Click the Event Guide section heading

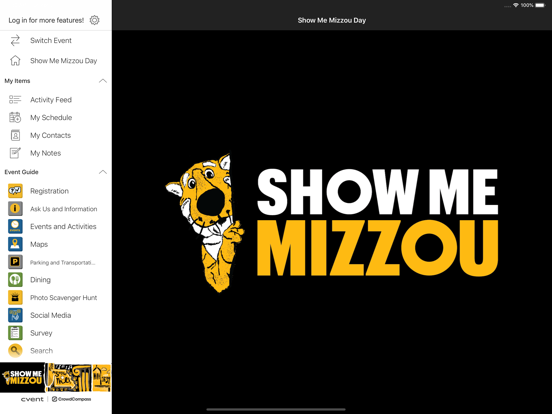click(x=21, y=172)
